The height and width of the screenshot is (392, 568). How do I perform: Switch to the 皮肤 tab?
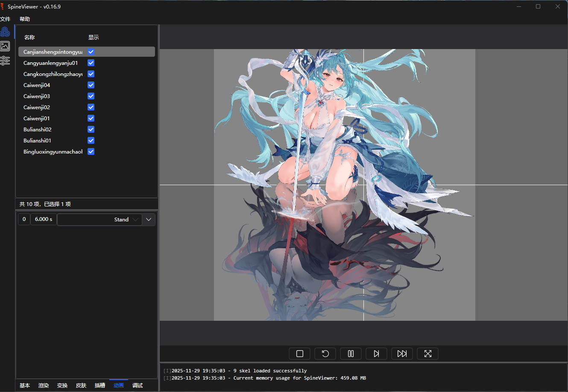point(81,385)
